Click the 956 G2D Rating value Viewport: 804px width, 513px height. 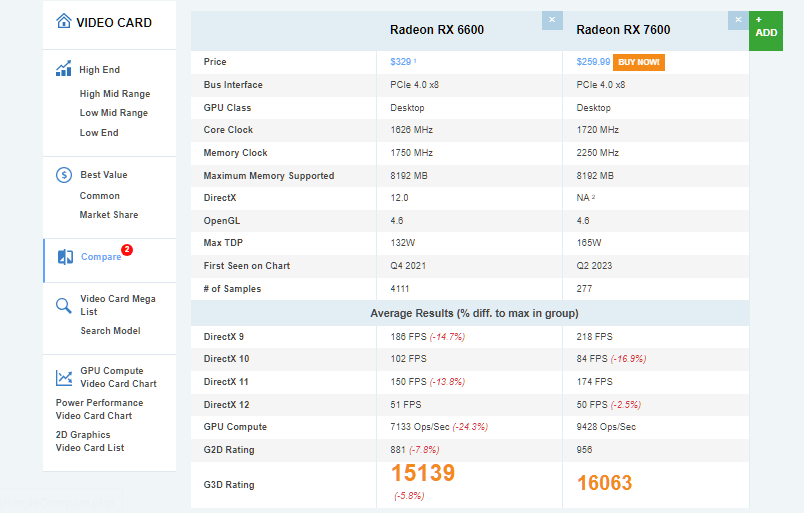click(x=584, y=450)
